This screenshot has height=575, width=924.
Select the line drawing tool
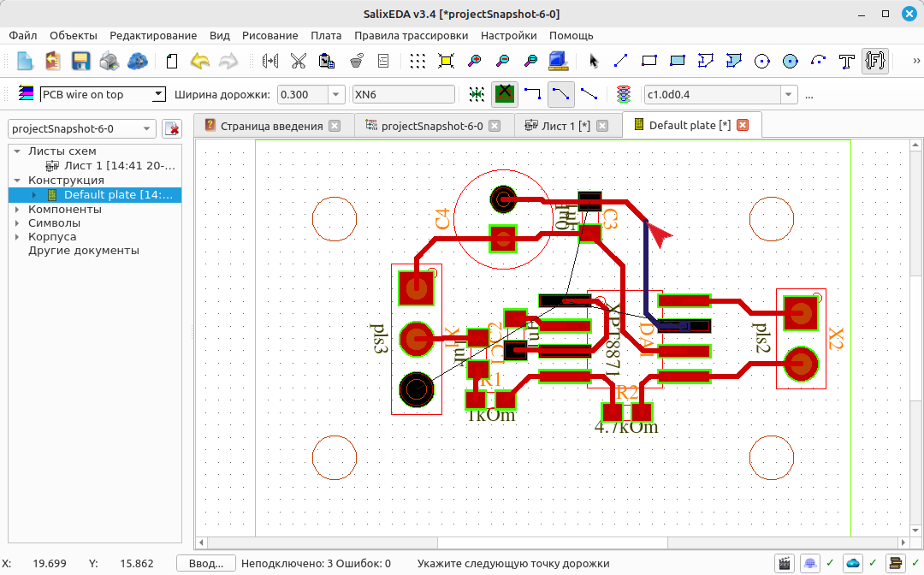pyautogui.click(x=620, y=61)
